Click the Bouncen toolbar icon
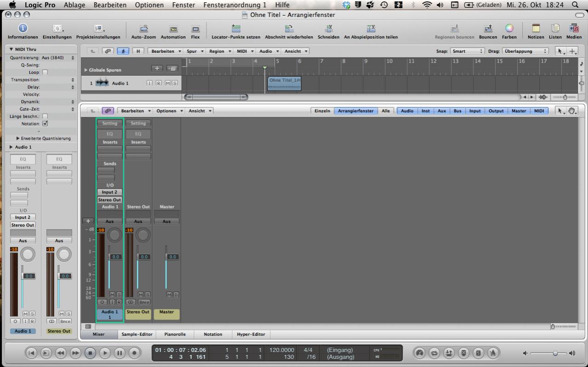The width and height of the screenshot is (588, 367). (x=488, y=28)
